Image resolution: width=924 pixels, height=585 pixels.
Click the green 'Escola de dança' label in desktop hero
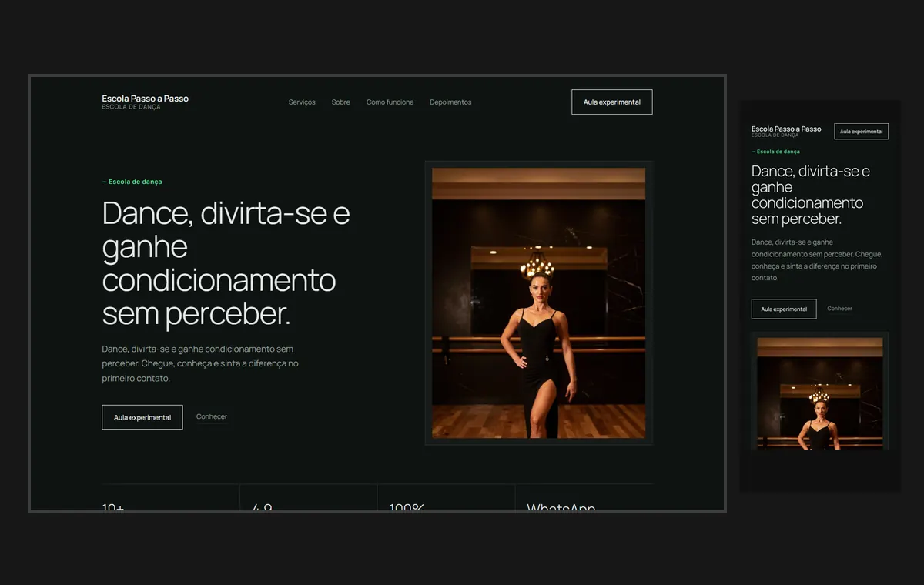click(x=132, y=182)
